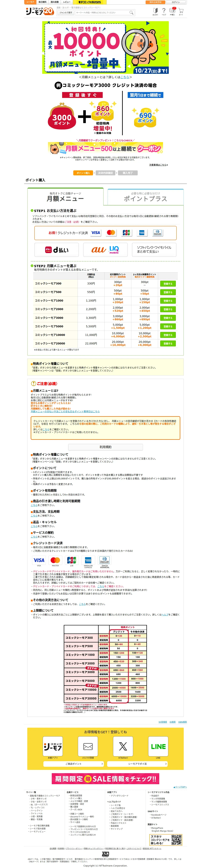Register コミックシーモア2000 with 登録する
Screen dimensions: 211x868
pos(168,309)
